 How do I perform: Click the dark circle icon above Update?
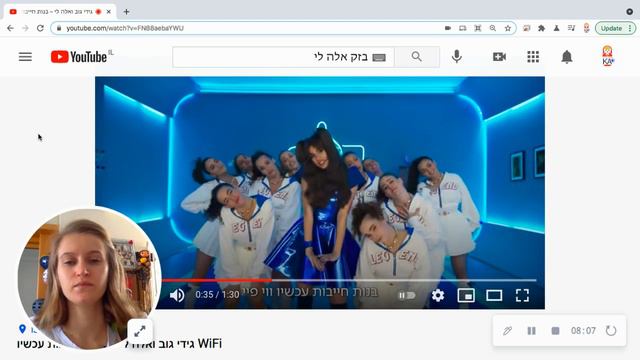630,12
